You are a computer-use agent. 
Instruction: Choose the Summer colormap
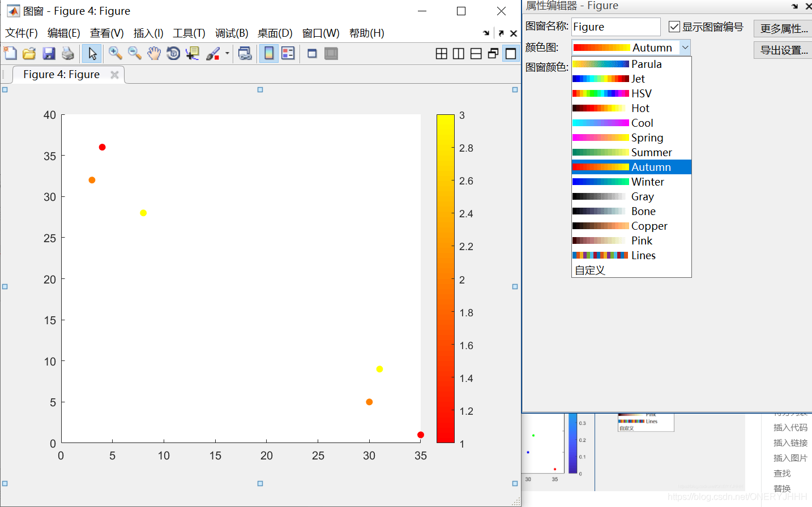(631, 152)
